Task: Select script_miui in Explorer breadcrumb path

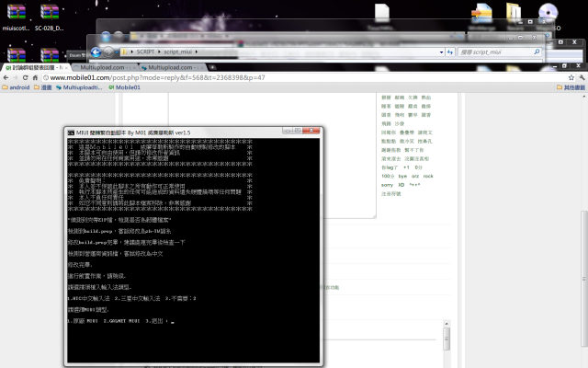Action: tap(177, 52)
